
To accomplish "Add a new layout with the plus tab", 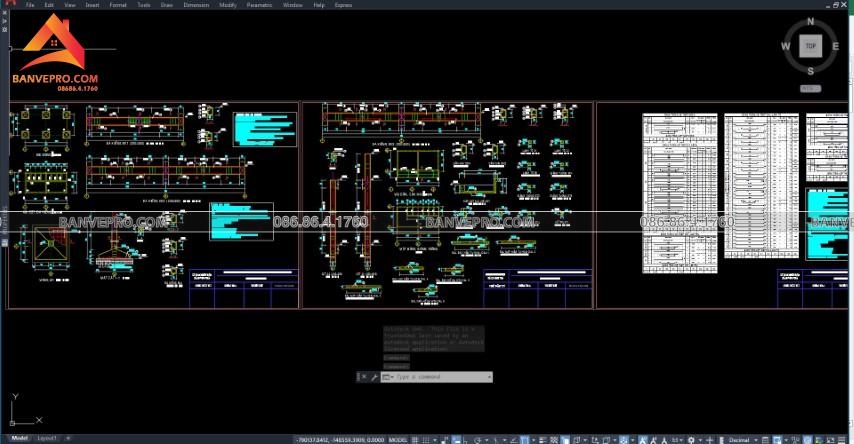I will (x=68, y=438).
